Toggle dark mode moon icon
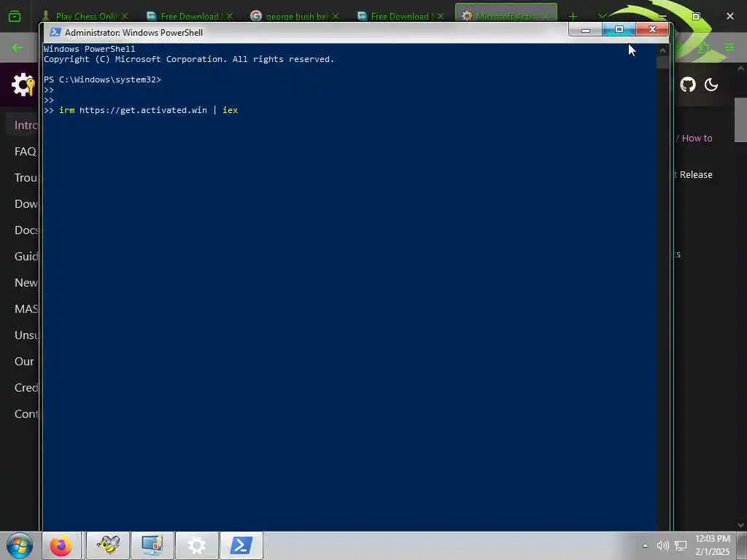This screenshot has width=747, height=560. pyautogui.click(x=711, y=85)
